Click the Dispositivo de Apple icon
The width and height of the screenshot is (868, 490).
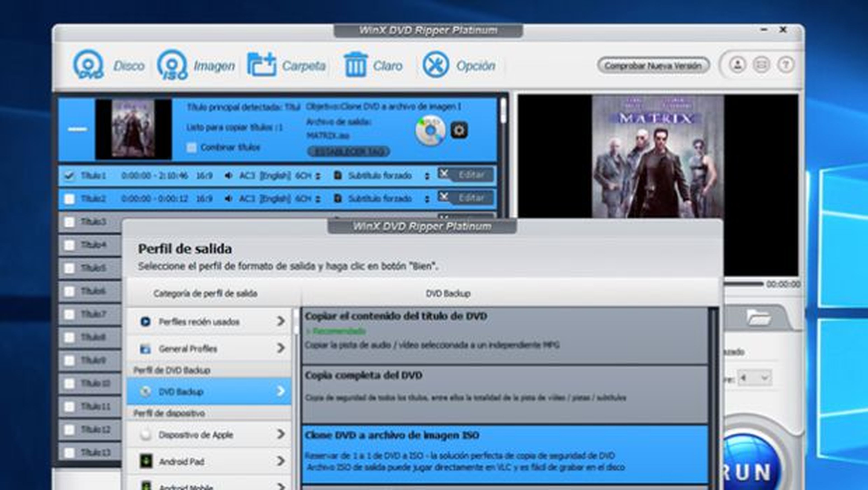(145, 435)
